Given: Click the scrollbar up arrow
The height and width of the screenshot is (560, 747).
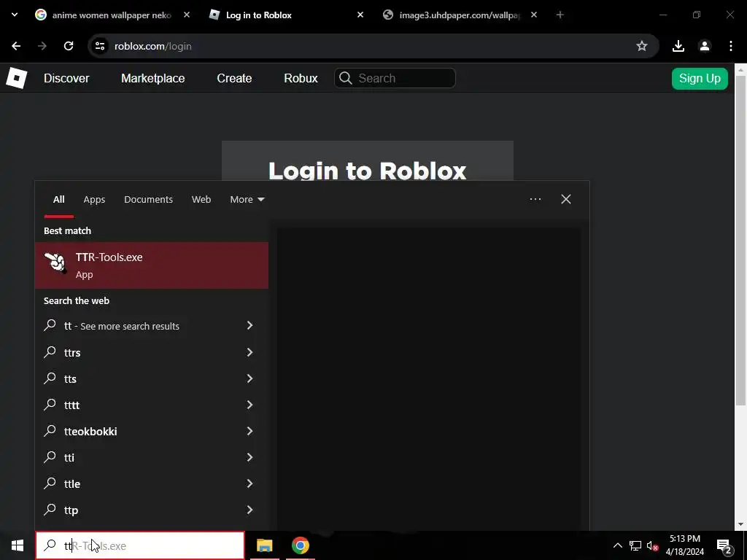Looking at the screenshot, I should [x=740, y=69].
